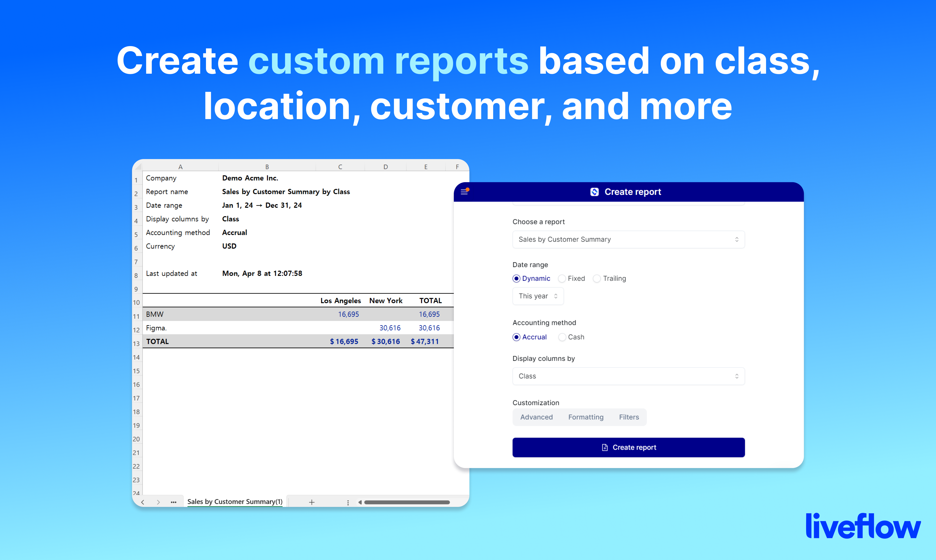Click the 'Los Angeles' column heading cell
Viewport: 936px width, 560px height.
click(341, 300)
